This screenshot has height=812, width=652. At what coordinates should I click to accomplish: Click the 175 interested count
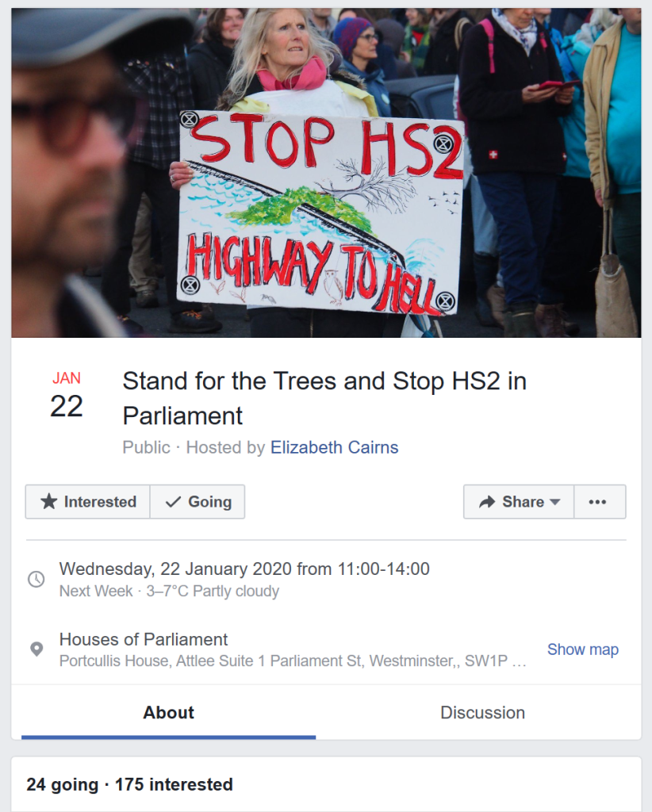(174, 784)
